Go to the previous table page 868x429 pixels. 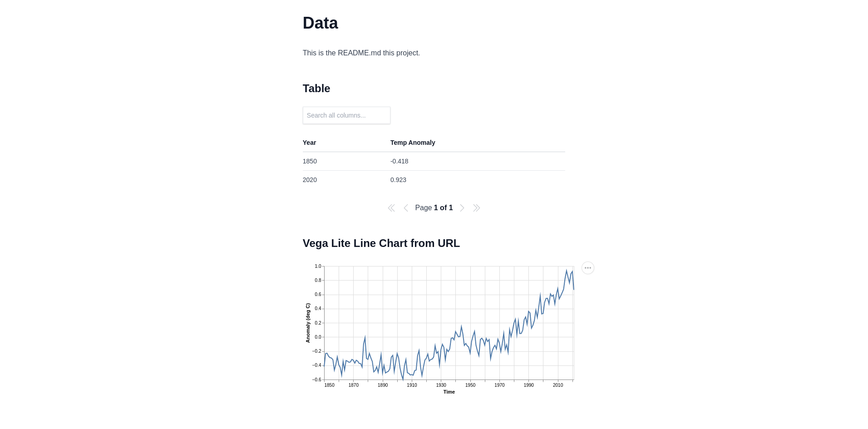(406, 208)
